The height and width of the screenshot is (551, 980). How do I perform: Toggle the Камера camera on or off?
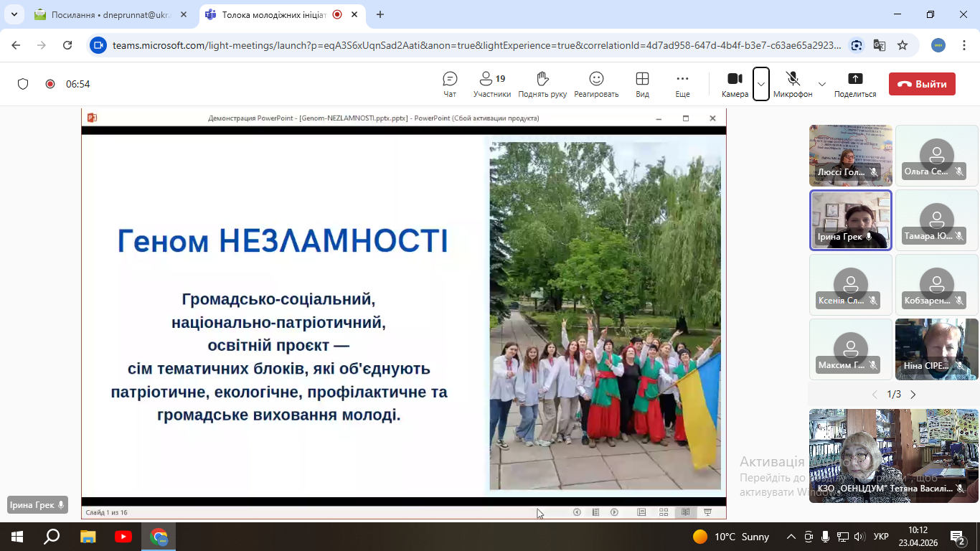(735, 84)
